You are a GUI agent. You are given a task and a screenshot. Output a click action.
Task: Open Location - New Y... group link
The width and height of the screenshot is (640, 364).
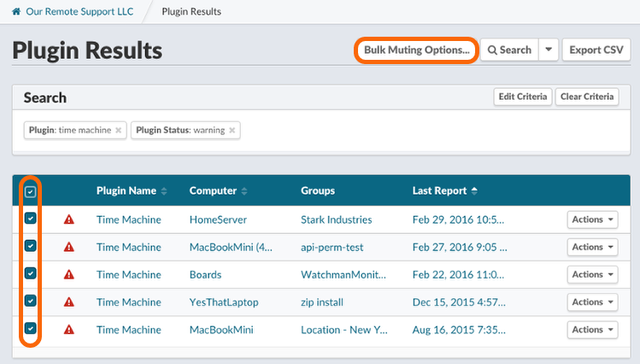click(344, 330)
